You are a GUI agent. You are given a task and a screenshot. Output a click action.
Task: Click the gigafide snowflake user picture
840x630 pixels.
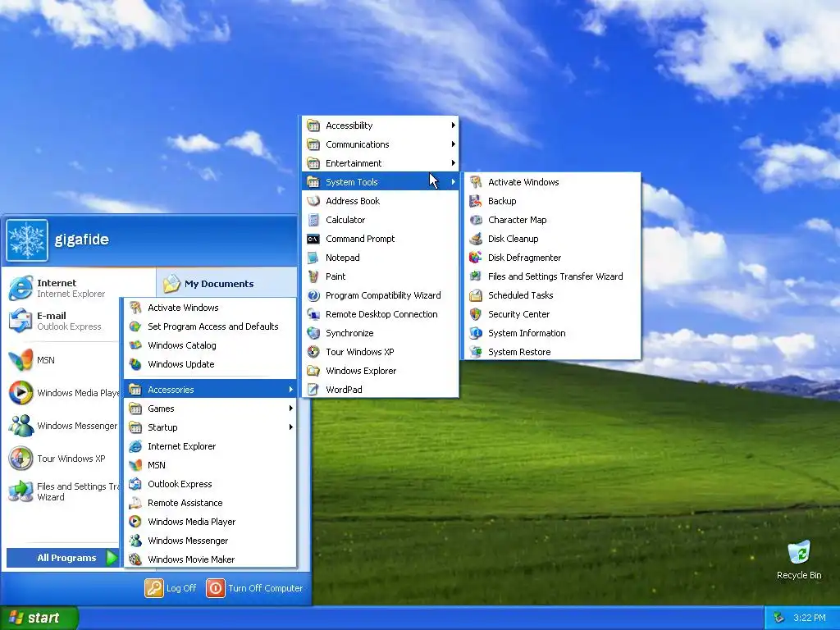(x=27, y=240)
